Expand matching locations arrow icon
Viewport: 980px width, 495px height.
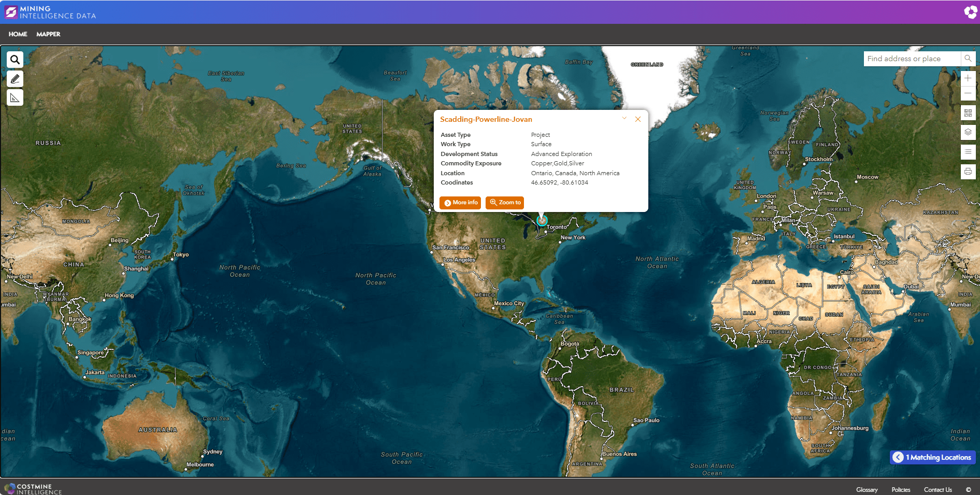tap(898, 457)
